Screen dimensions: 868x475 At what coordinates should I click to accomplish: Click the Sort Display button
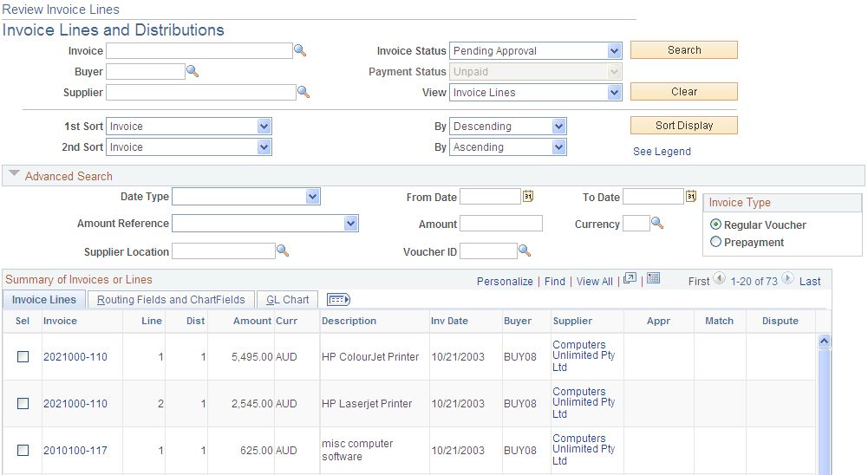[683, 126]
